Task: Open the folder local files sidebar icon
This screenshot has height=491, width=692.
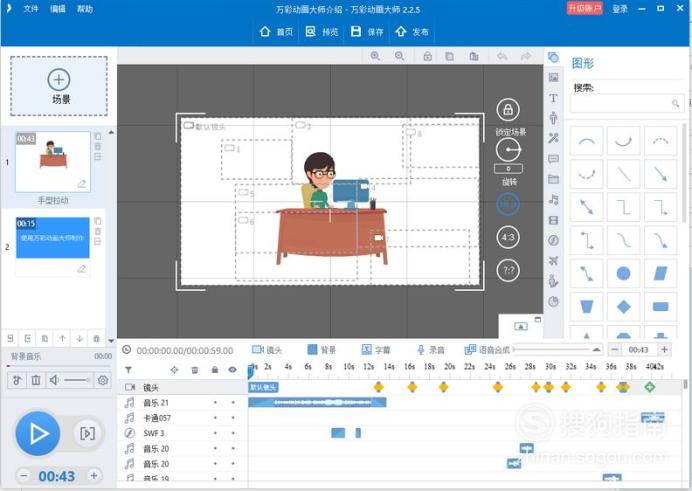Action: click(553, 179)
